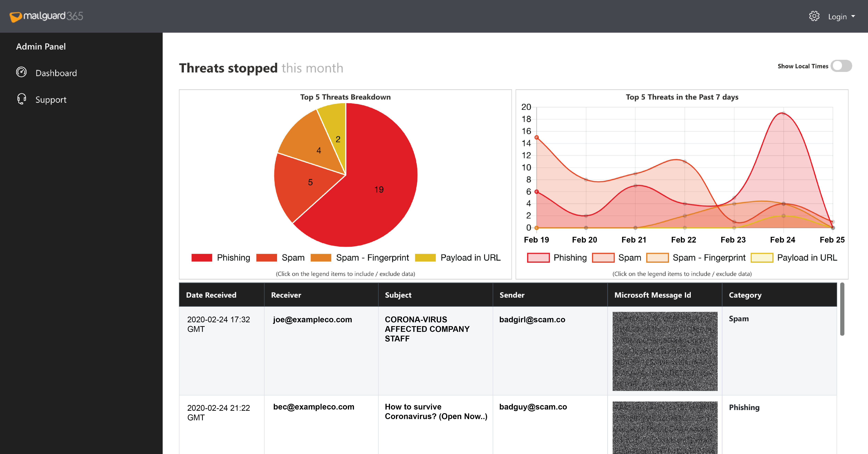Click the threats table vertical scrollbar

[842, 309]
